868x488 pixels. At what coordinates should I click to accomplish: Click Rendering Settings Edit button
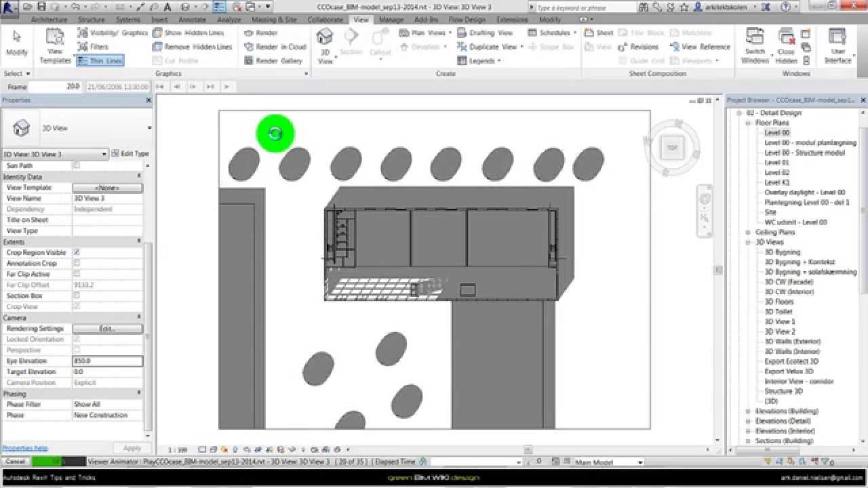click(x=108, y=329)
